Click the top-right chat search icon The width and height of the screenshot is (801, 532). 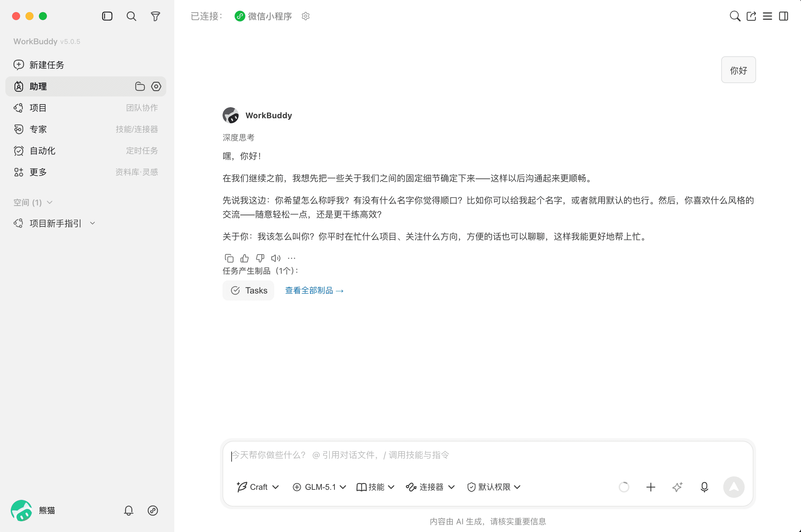coord(735,16)
